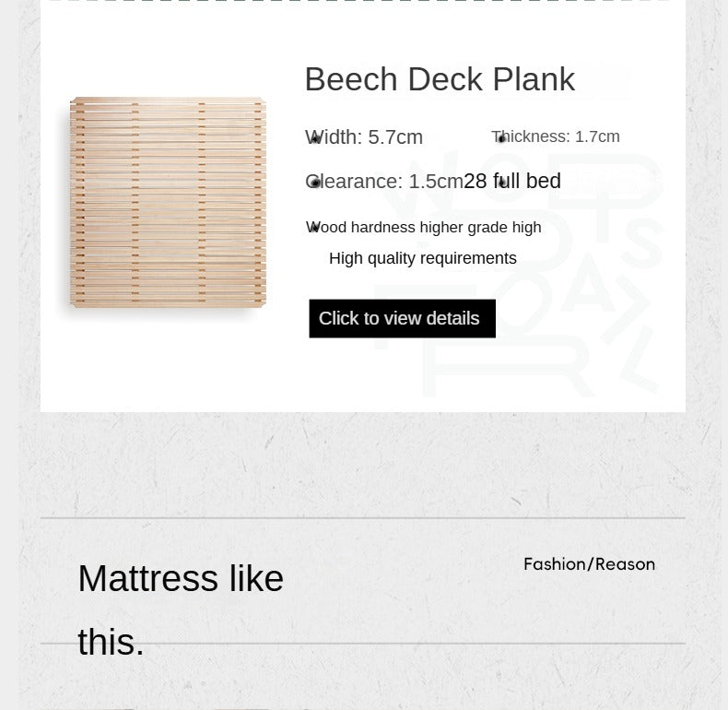Click the bullet dot on 28 full bed
The width and height of the screenshot is (728, 710).
tap(502, 183)
